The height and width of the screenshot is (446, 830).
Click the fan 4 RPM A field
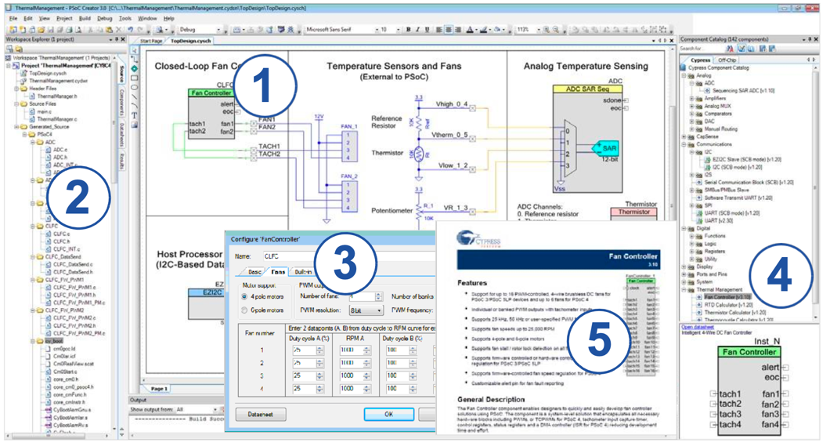coord(355,388)
